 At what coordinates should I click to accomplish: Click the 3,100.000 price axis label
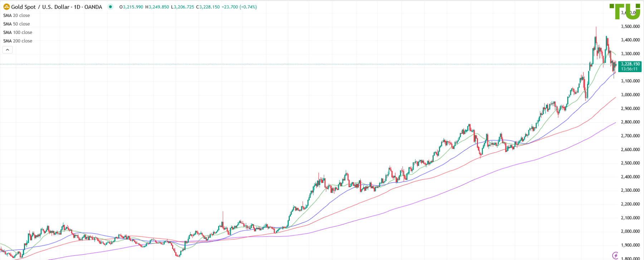point(630,81)
